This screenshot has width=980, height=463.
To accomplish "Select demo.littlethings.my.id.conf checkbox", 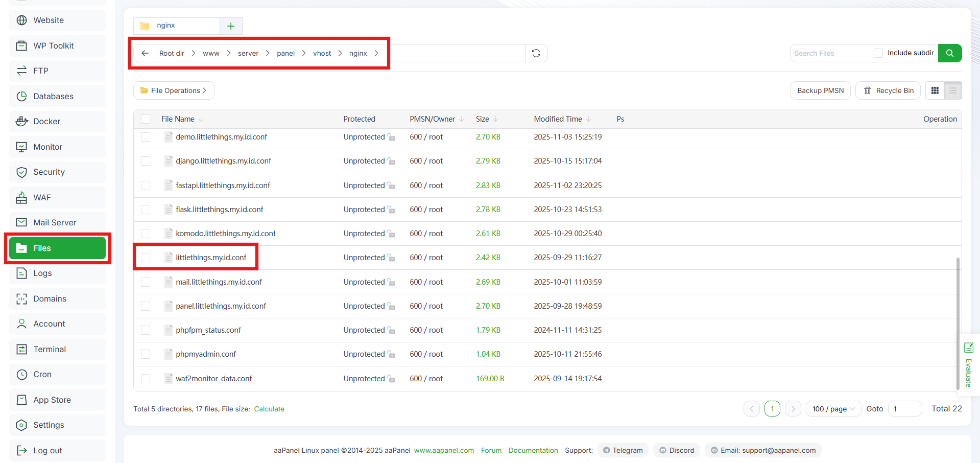I will (x=146, y=137).
